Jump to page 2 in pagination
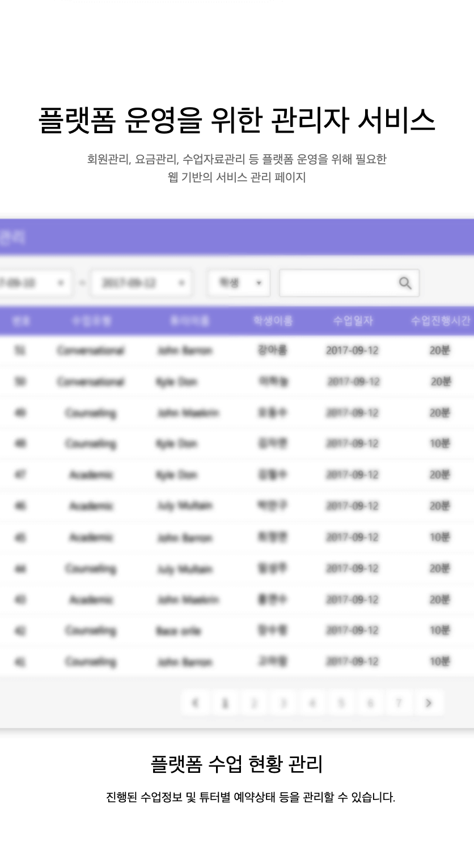474x868 pixels. click(x=254, y=703)
